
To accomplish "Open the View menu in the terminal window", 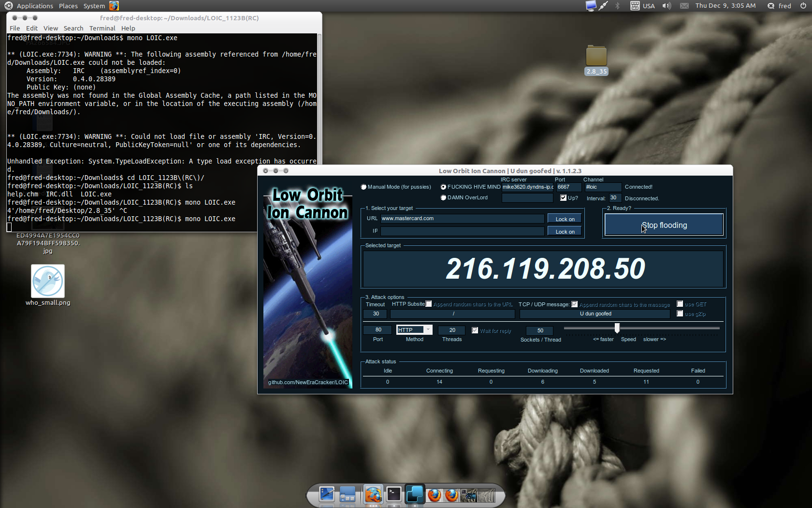I will [51, 28].
